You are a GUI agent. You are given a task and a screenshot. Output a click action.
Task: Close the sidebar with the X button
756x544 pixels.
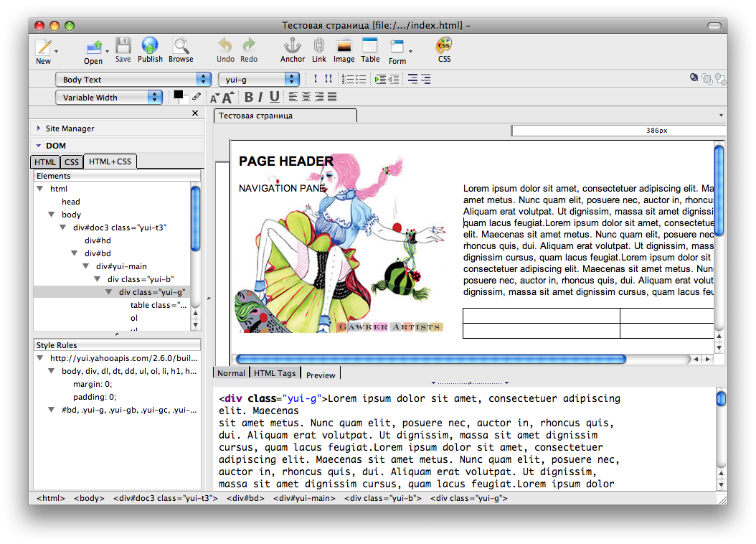pos(195,113)
